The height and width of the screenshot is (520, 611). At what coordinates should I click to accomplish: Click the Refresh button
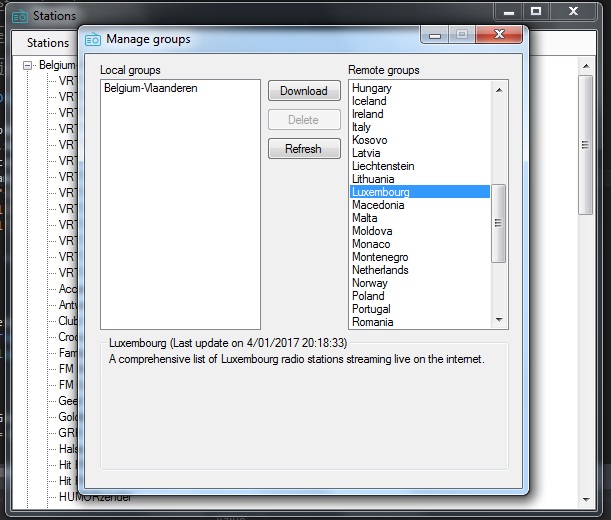click(x=303, y=149)
